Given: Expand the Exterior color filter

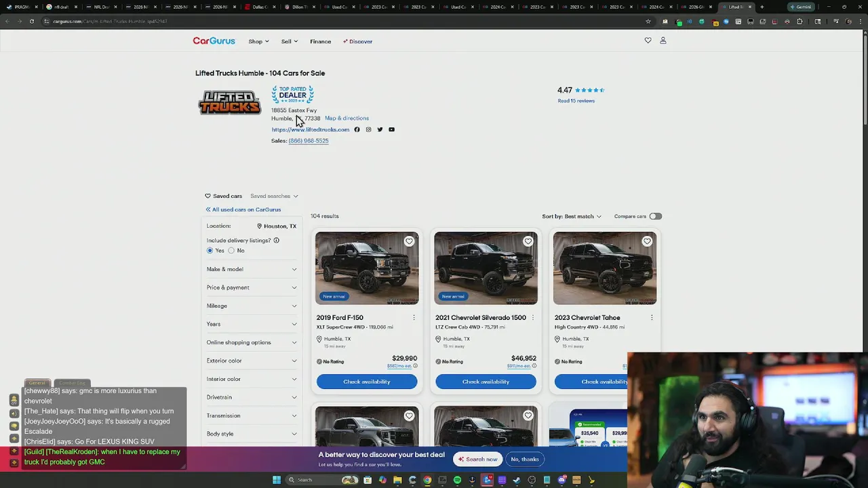Looking at the screenshot, I should [252, 361].
